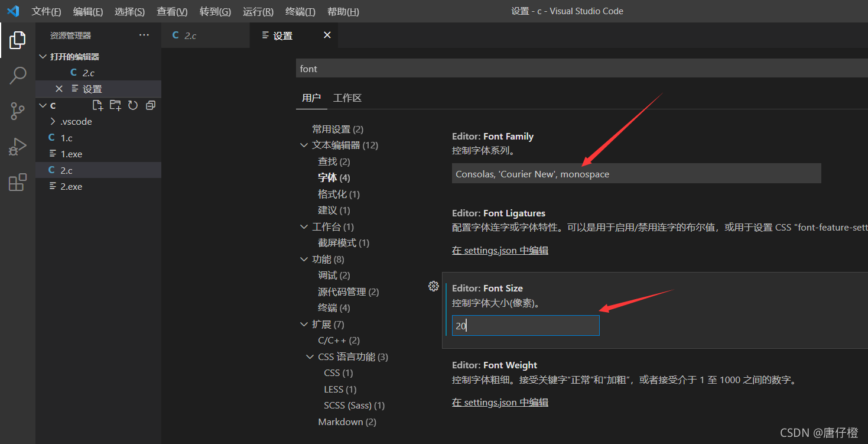Open the 终端(T) menu
Image resolution: width=868 pixels, height=444 pixels.
[300, 12]
